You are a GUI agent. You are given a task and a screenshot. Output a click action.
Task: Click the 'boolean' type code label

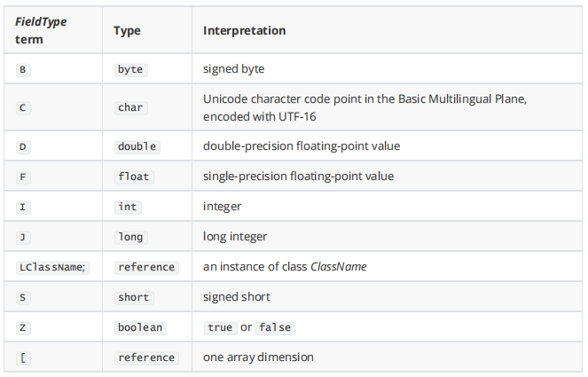coord(140,327)
